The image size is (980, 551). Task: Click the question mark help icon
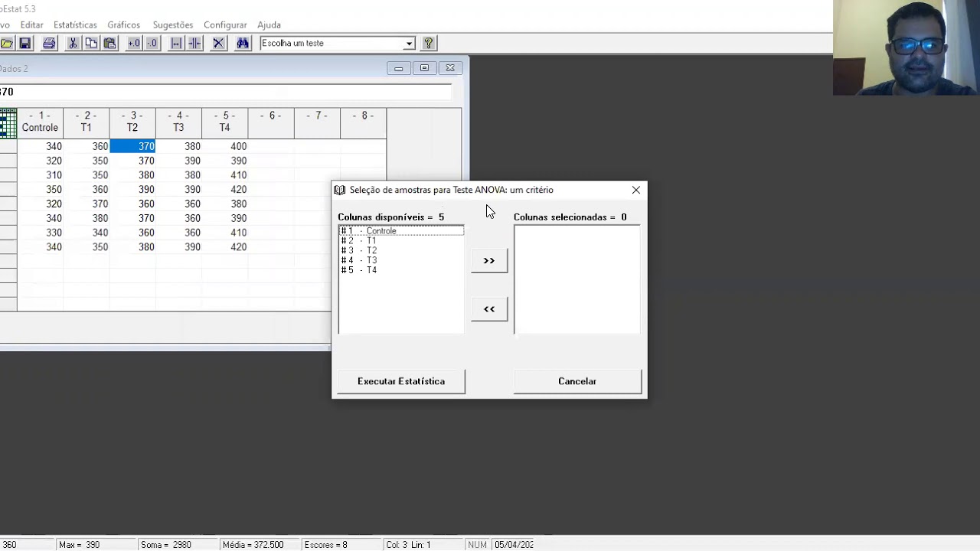(x=428, y=44)
